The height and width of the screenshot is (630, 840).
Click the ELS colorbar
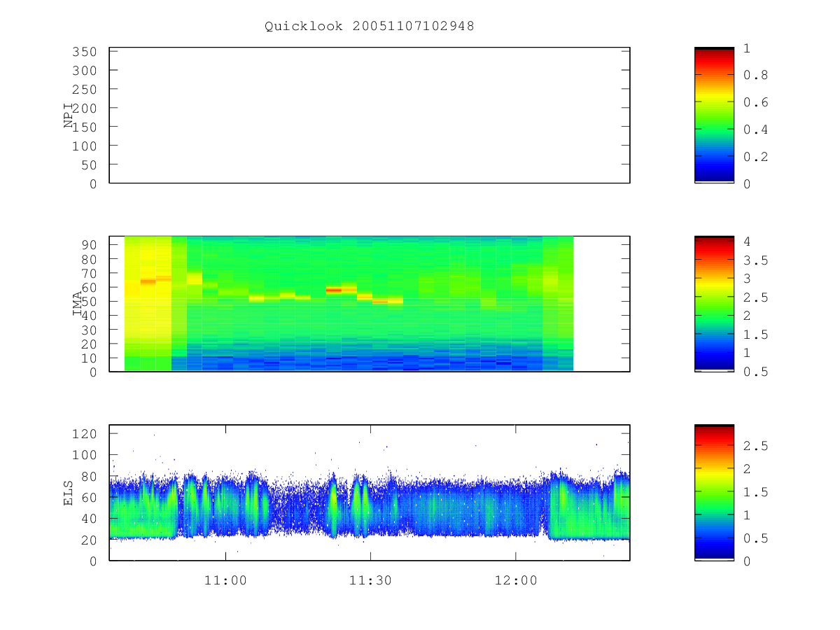[x=714, y=492]
